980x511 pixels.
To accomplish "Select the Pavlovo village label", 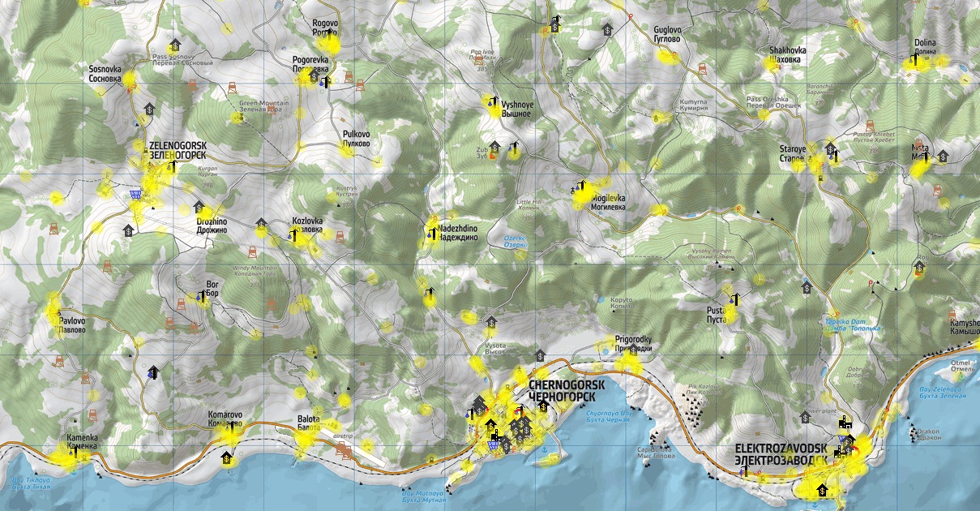I will coord(72,326).
